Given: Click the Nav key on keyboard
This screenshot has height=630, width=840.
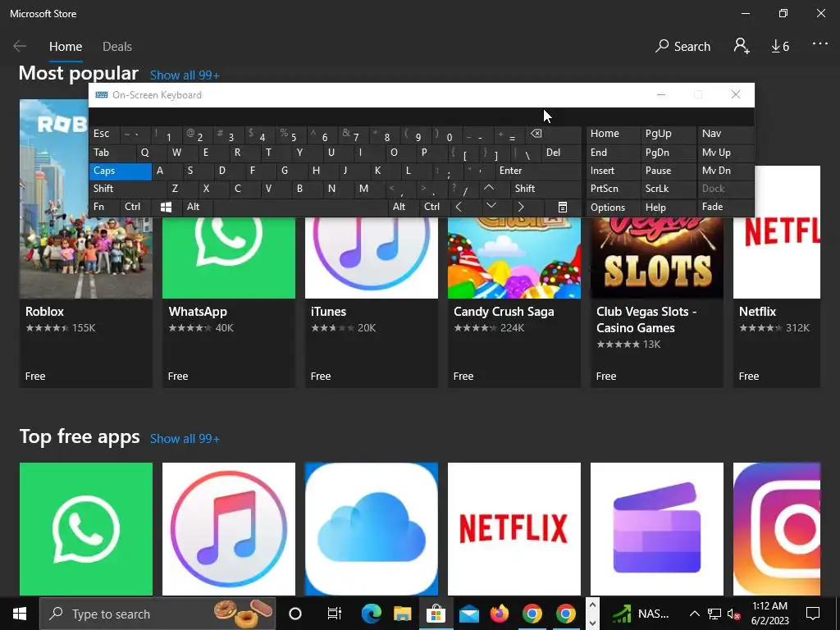Looking at the screenshot, I should (725, 134).
